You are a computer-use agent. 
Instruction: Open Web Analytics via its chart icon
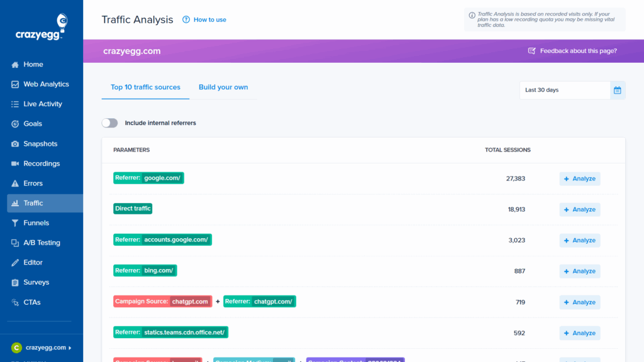pyautogui.click(x=15, y=84)
